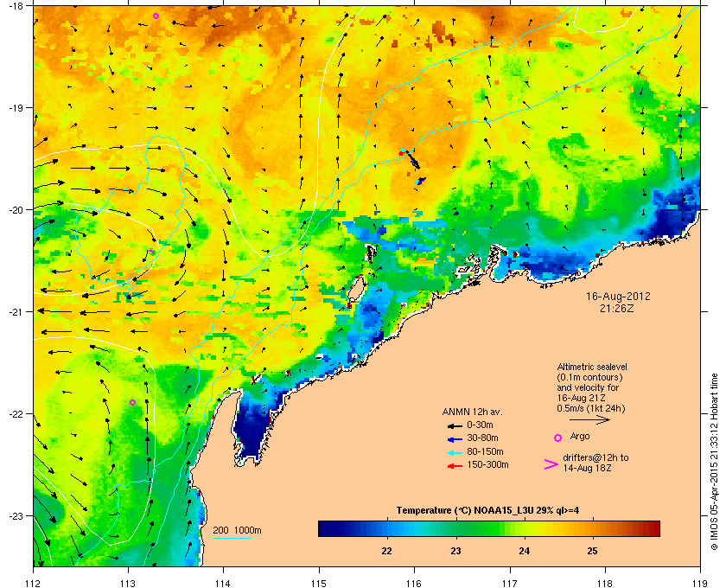Click the 0-30m depth legend label

tap(480, 425)
